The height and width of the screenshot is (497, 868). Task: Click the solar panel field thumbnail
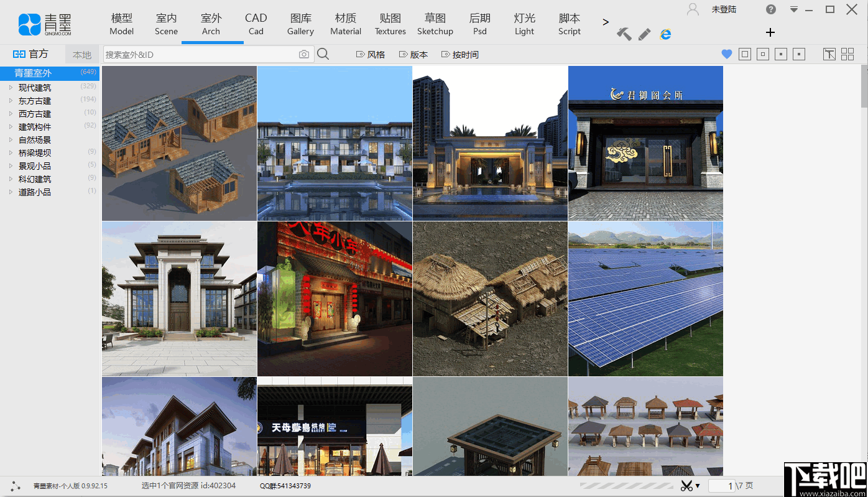[x=645, y=299]
